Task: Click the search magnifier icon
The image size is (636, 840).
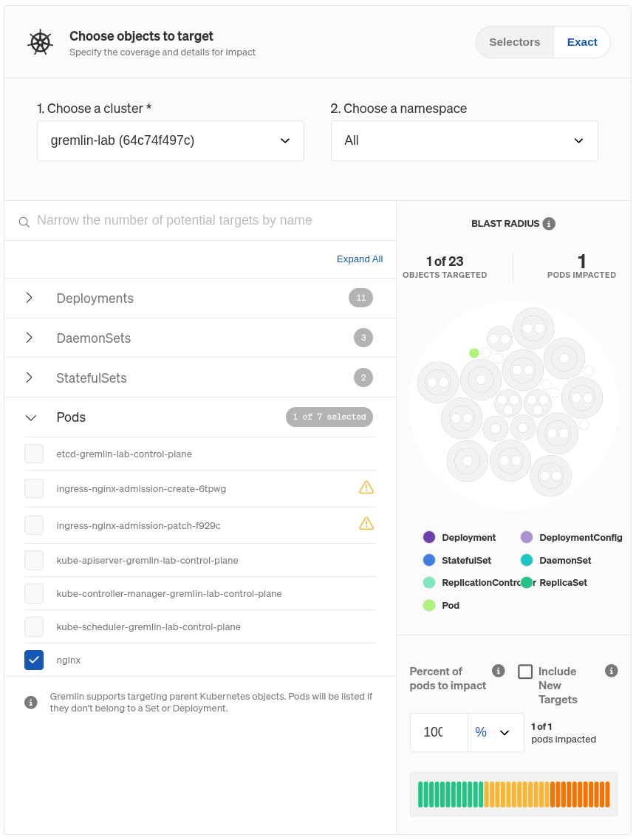Action: point(24,222)
